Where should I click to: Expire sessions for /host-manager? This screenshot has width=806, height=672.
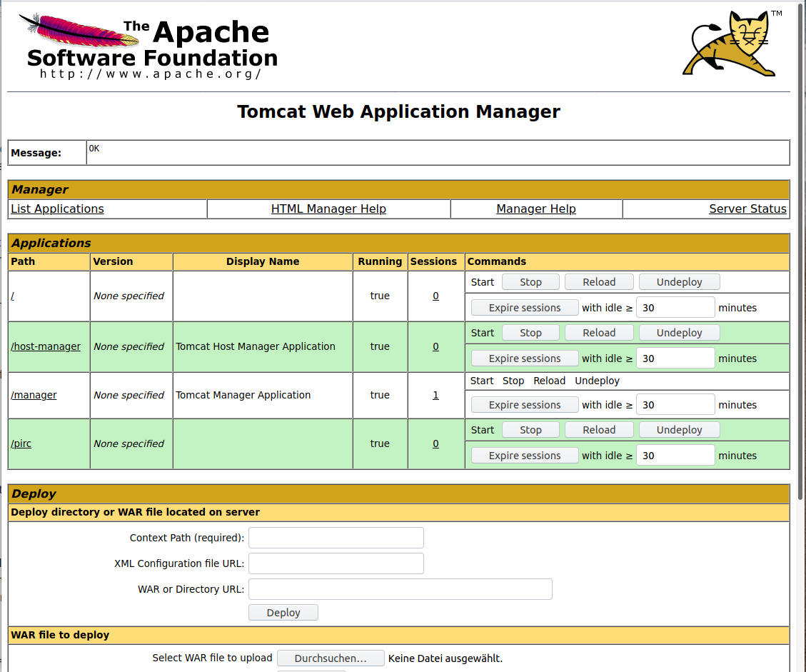(x=525, y=358)
